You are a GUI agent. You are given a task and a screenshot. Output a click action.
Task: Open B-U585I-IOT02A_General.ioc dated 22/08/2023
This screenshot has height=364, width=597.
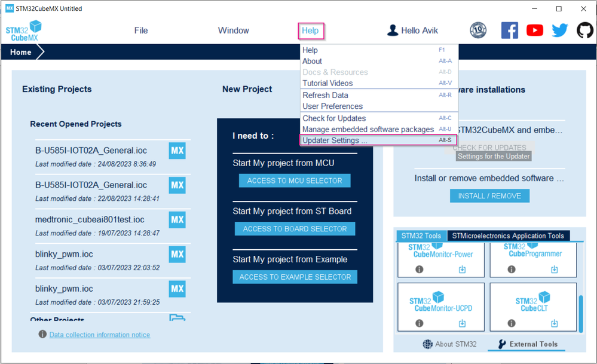point(91,185)
